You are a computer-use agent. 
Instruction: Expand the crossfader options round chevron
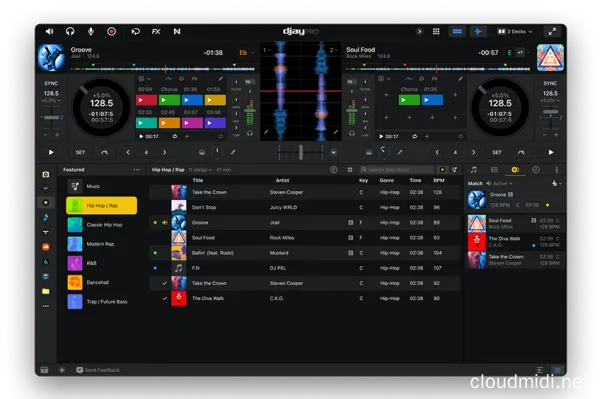pyautogui.click(x=334, y=152)
